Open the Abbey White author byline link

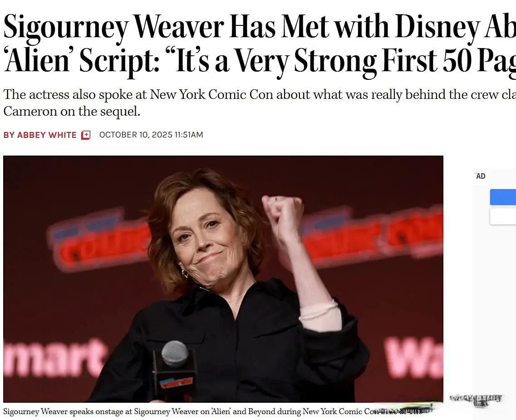tap(47, 135)
